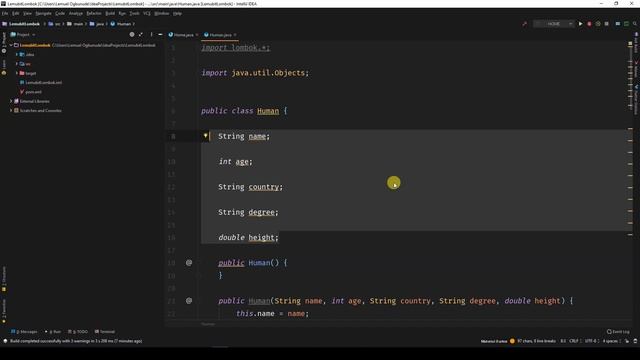Click the java breadcrumb in navigation bar
The width and height of the screenshot is (640, 360).
point(97,24)
